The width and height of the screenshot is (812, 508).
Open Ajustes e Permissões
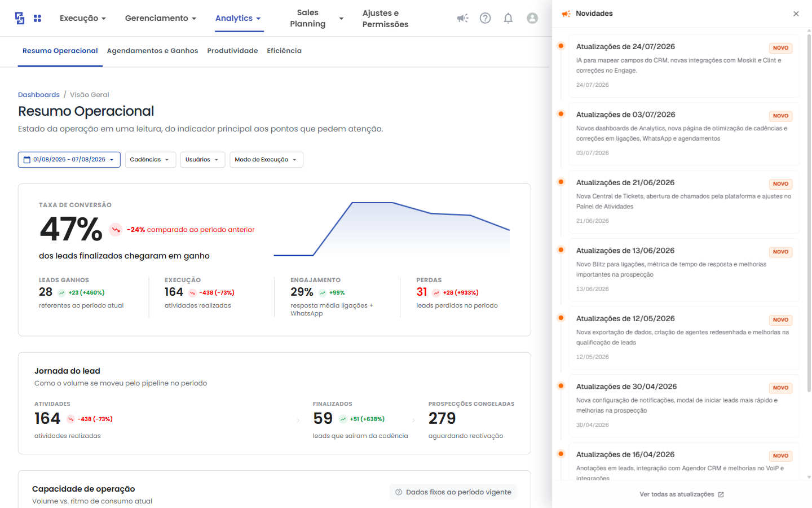[x=385, y=19]
